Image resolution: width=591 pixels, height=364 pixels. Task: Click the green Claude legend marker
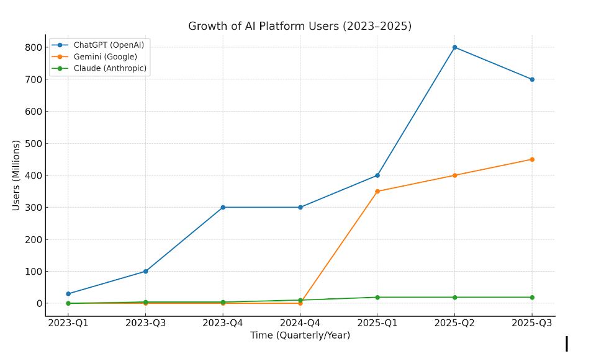pyautogui.click(x=60, y=68)
